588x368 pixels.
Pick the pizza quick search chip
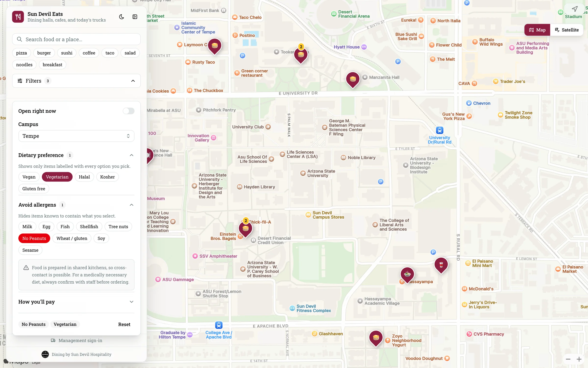click(x=22, y=53)
